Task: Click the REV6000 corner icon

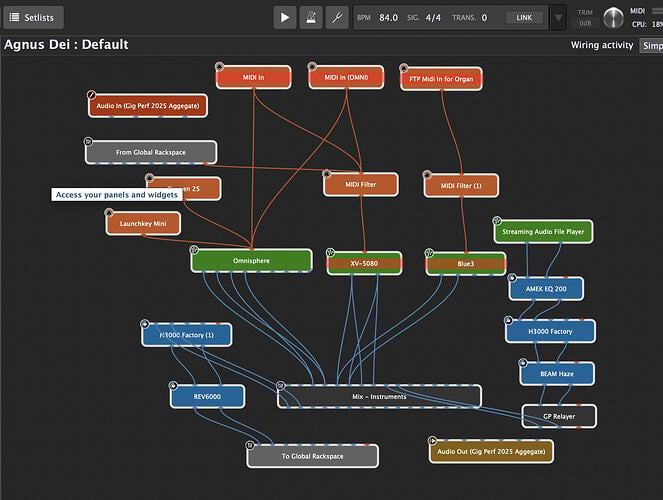Action: coord(173,385)
